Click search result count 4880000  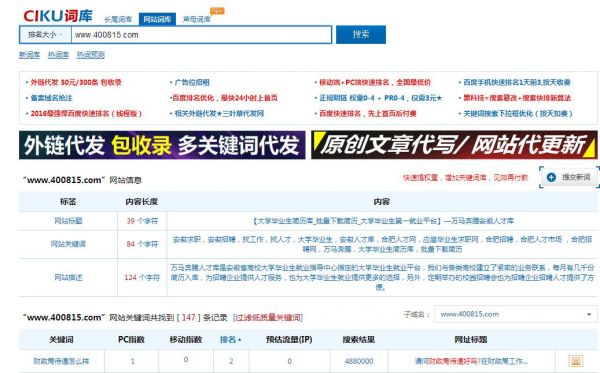coord(359,361)
